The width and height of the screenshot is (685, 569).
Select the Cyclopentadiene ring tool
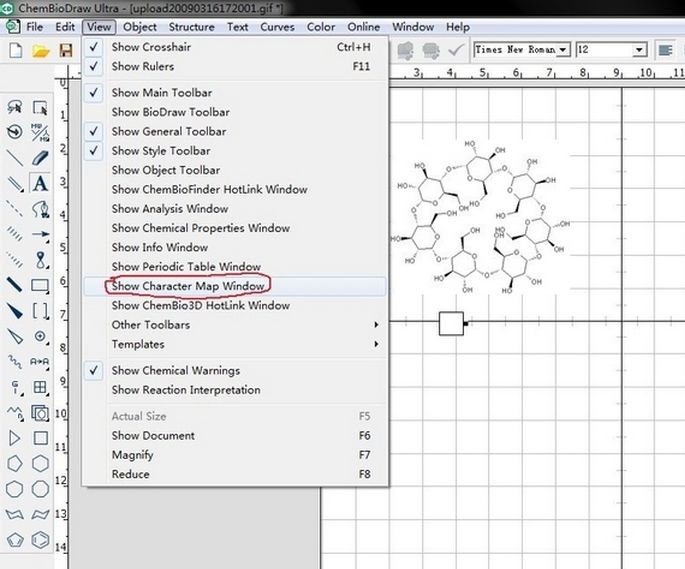14,540
